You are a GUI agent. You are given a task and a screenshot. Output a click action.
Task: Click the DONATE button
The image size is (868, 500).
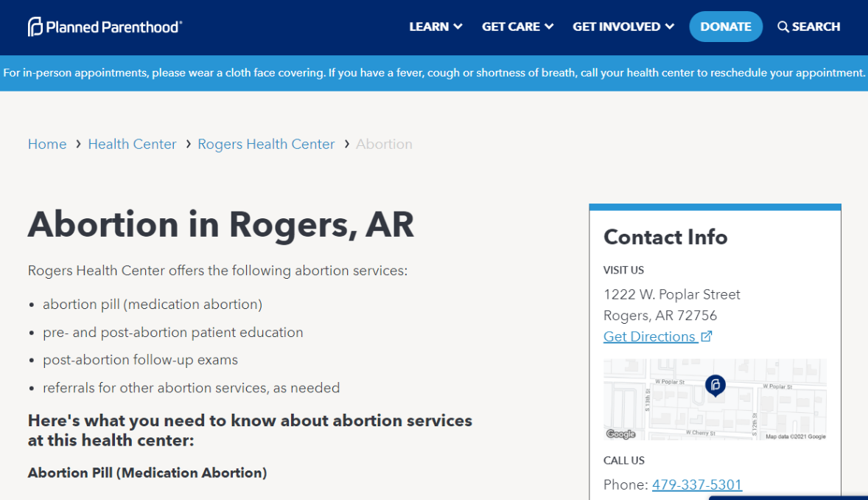(725, 26)
